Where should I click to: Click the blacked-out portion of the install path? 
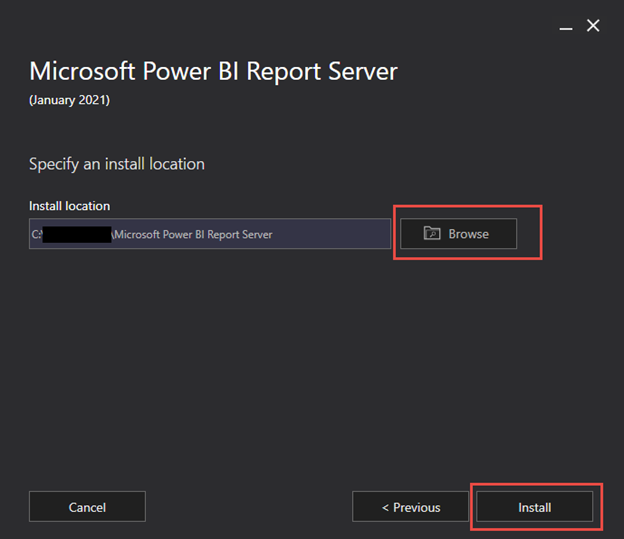coord(76,234)
